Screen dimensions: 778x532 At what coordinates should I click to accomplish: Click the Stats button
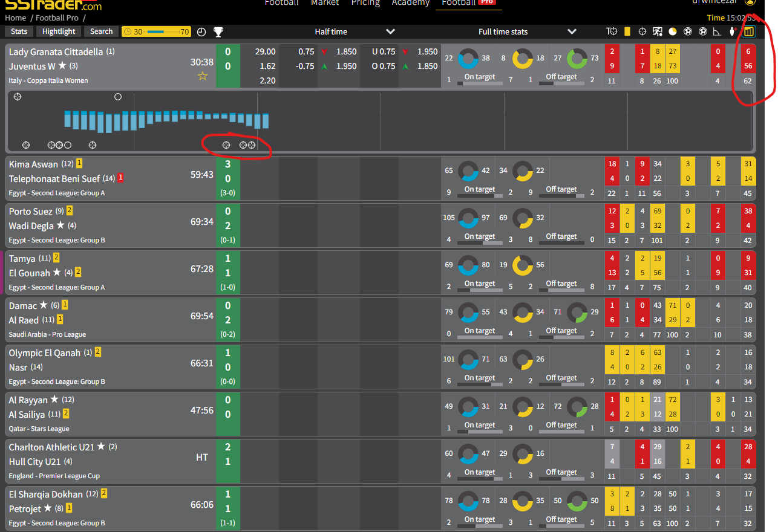[19, 31]
